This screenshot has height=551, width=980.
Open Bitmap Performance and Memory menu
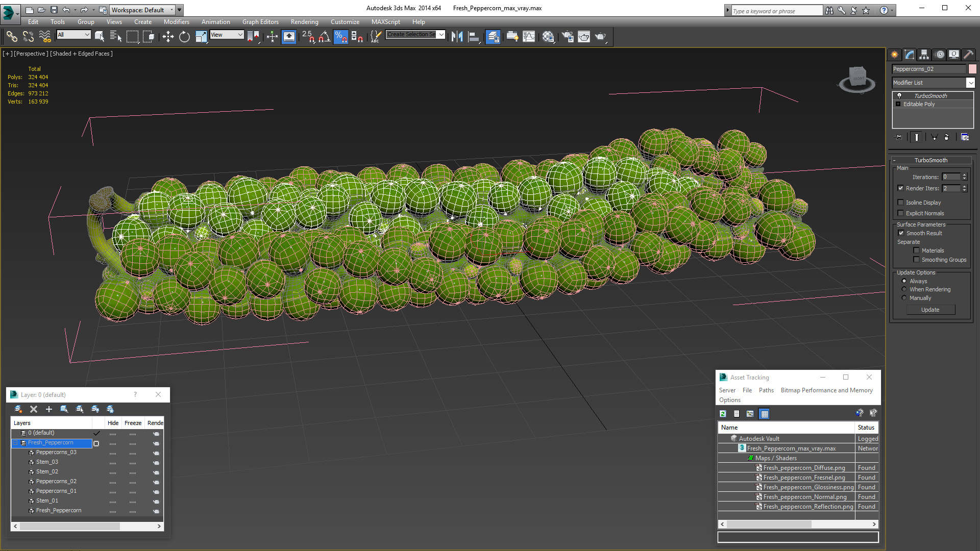[826, 390]
